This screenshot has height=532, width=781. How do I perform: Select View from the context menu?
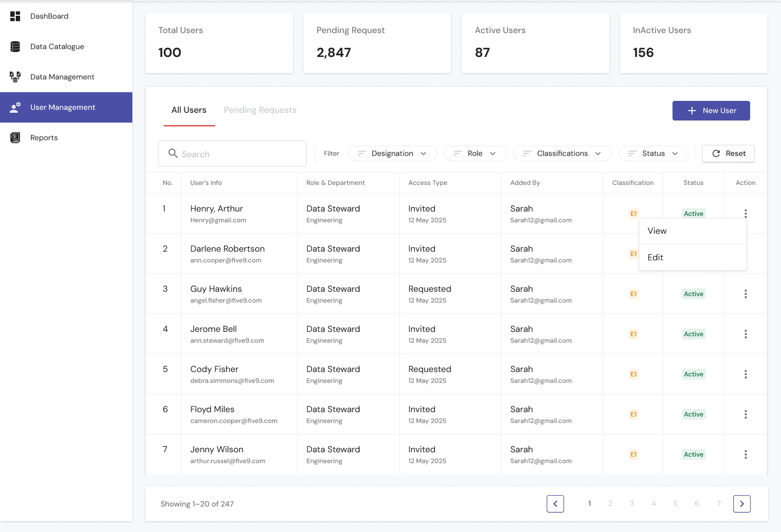(657, 231)
